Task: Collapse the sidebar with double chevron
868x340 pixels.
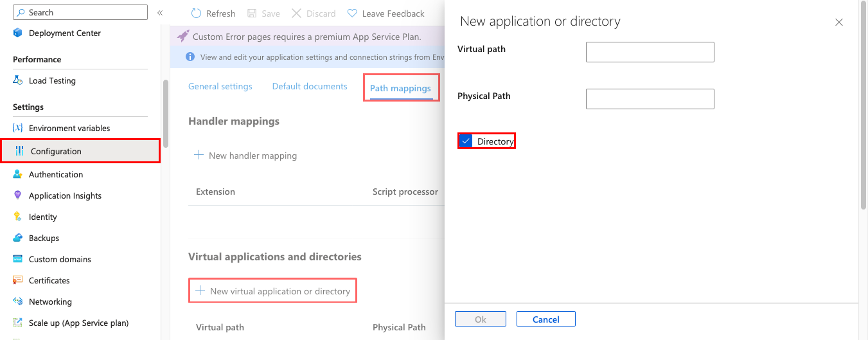Action: click(160, 13)
